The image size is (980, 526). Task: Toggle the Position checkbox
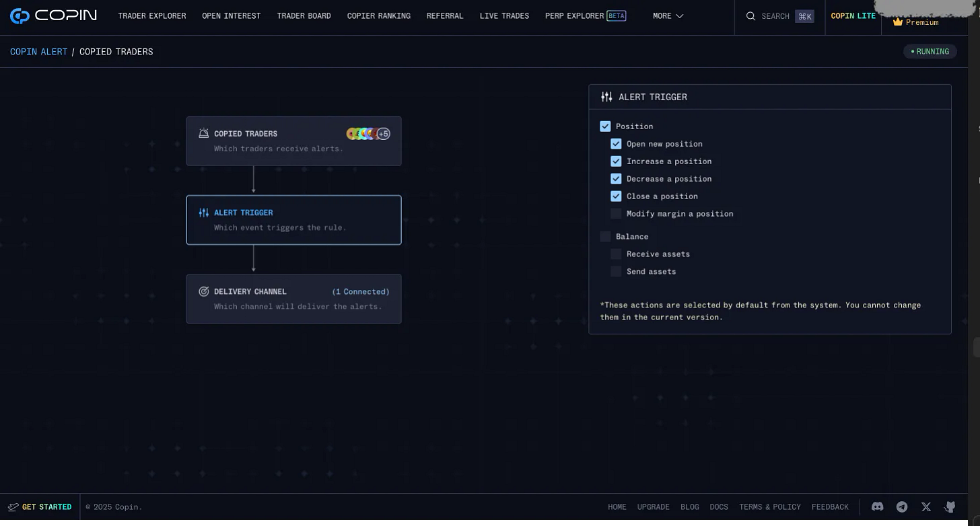click(605, 126)
